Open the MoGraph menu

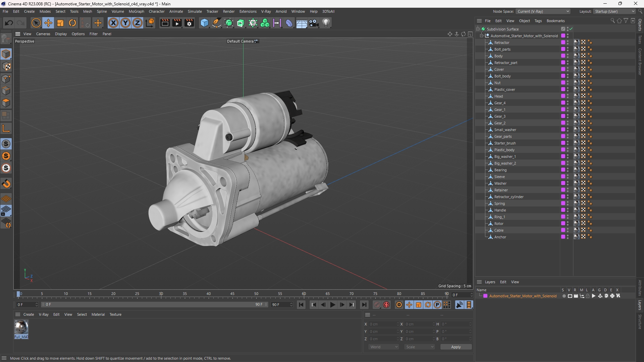[136, 11]
